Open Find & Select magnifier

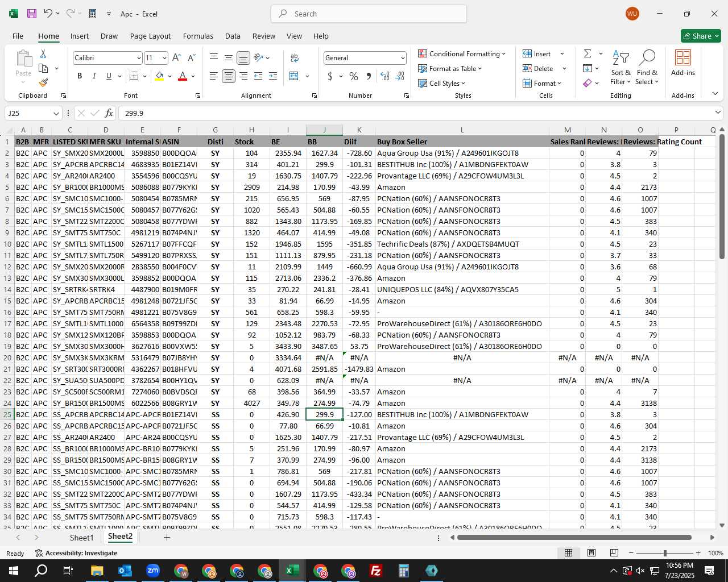pos(647,68)
